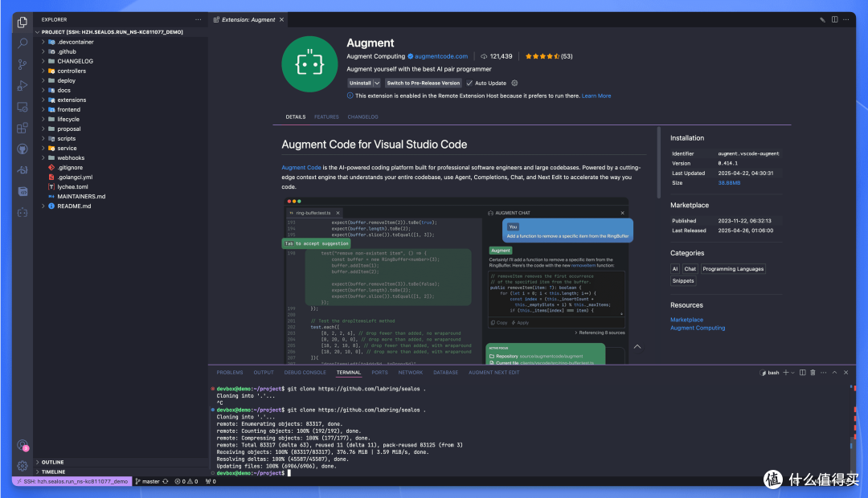Image resolution: width=868 pixels, height=498 pixels.
Task: Click the sync changes icon beside master
Action: coord(165,481)
